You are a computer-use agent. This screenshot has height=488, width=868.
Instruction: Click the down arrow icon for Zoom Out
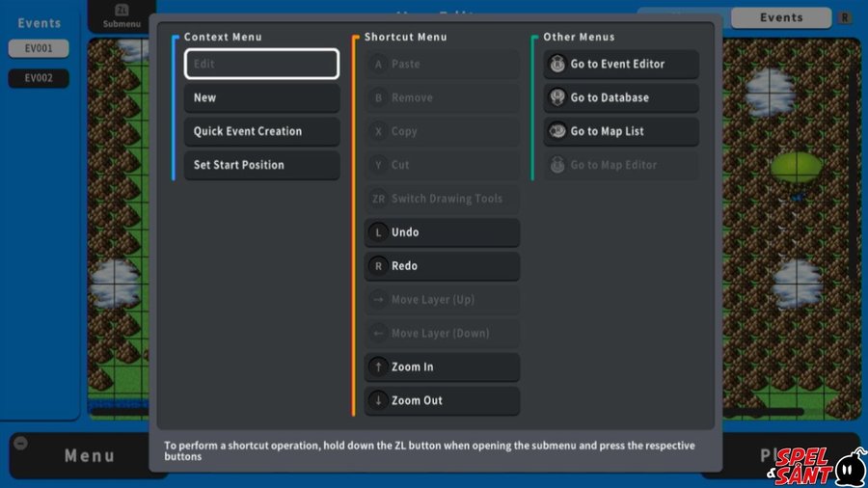click(378, 401)
